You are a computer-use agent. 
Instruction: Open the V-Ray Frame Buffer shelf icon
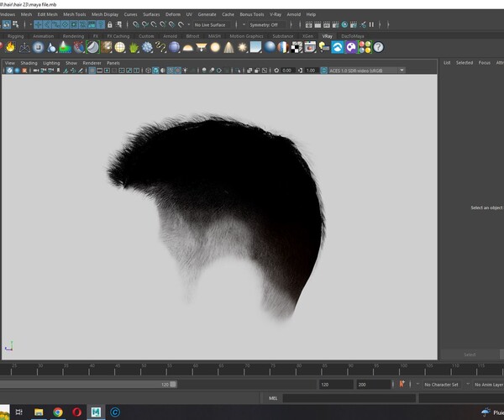click(310, 48)
